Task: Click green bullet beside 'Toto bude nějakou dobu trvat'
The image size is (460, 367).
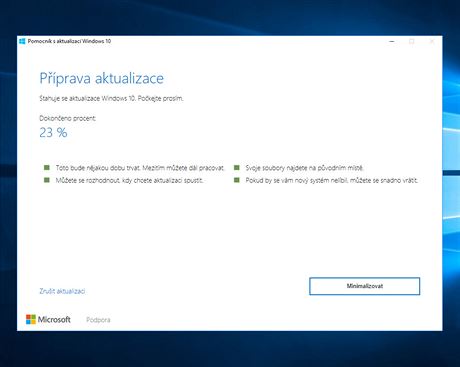Action: coord(47,167)
